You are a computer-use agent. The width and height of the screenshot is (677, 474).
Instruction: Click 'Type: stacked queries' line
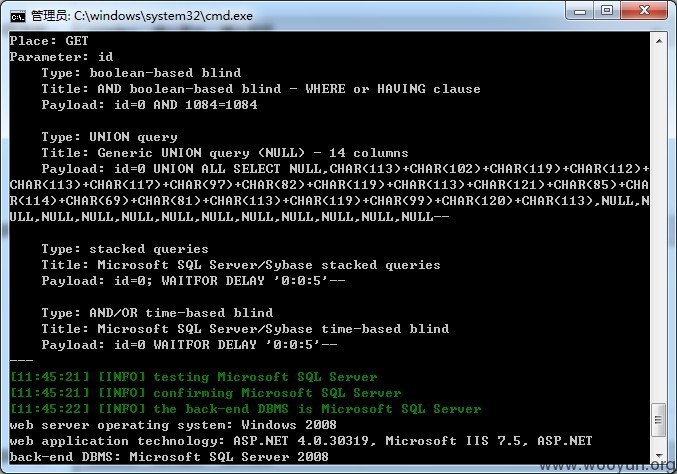pyautogui.click(x=125, y=249)
